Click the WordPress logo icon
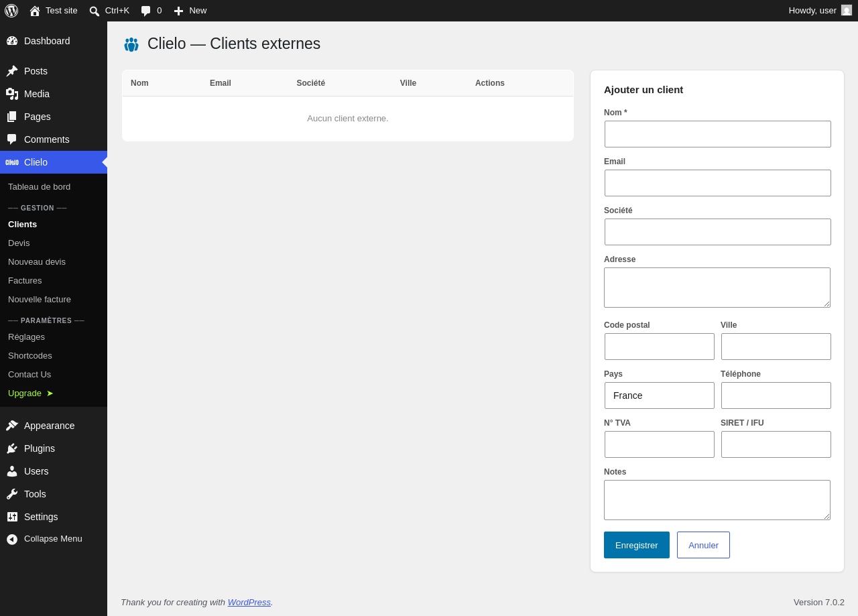 point(11,11)
